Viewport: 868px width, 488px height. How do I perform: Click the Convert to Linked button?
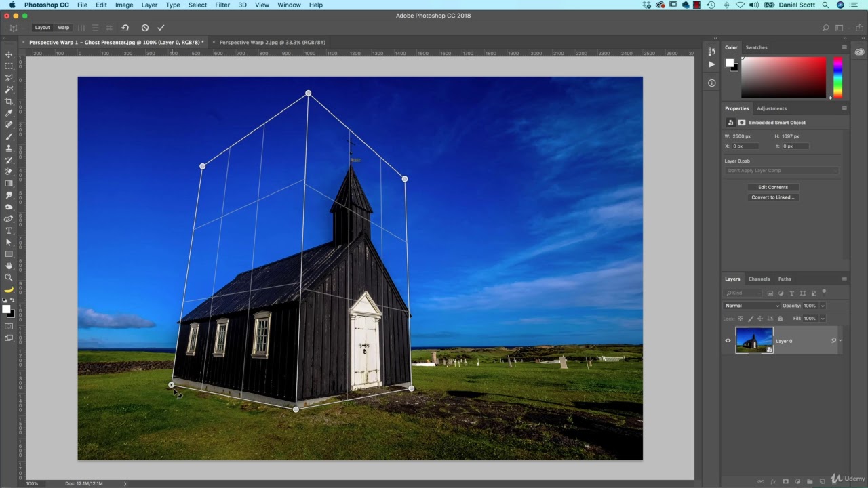click(772, 197)
